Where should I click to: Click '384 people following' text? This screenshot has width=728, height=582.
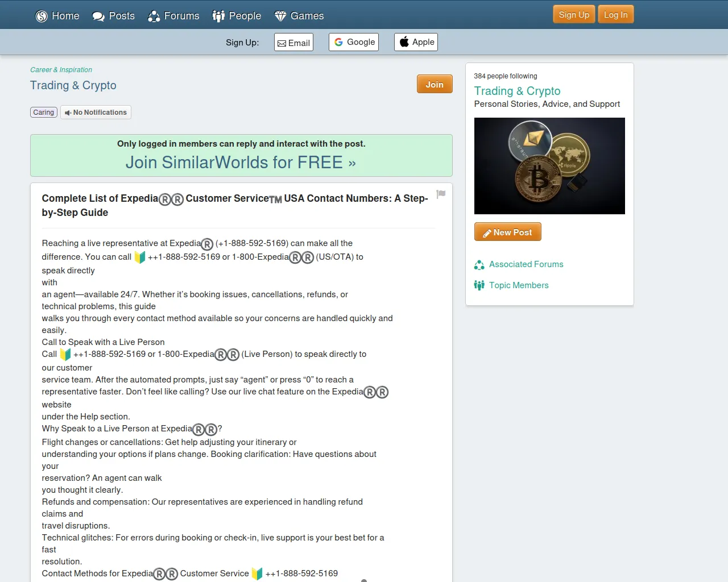[506, 76]
